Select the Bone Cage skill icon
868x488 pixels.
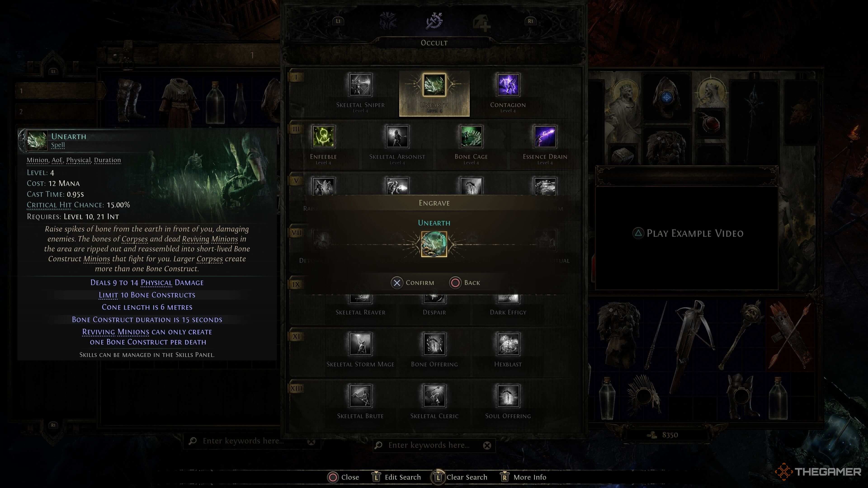coord(471,136)
